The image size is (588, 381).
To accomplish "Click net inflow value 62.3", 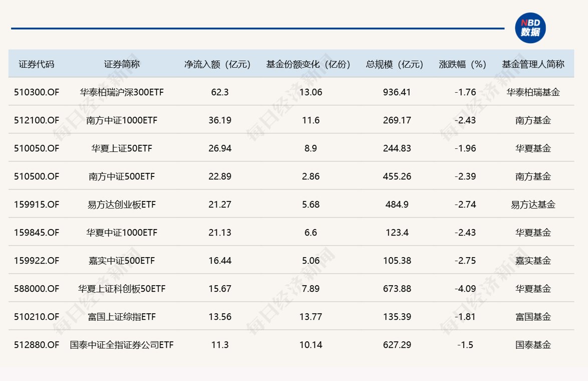I will [x=220, y=92].
